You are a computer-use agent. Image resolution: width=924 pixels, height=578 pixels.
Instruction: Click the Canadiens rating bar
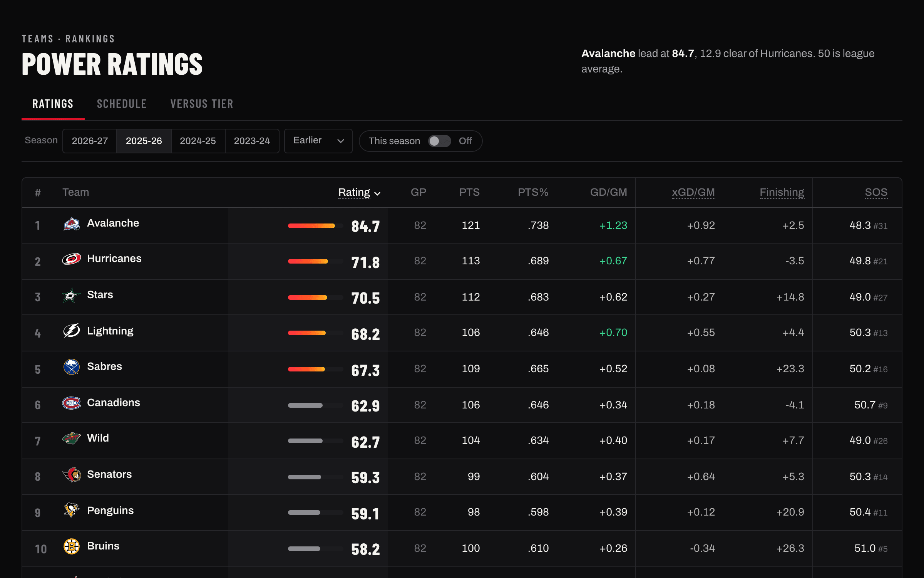315,405
